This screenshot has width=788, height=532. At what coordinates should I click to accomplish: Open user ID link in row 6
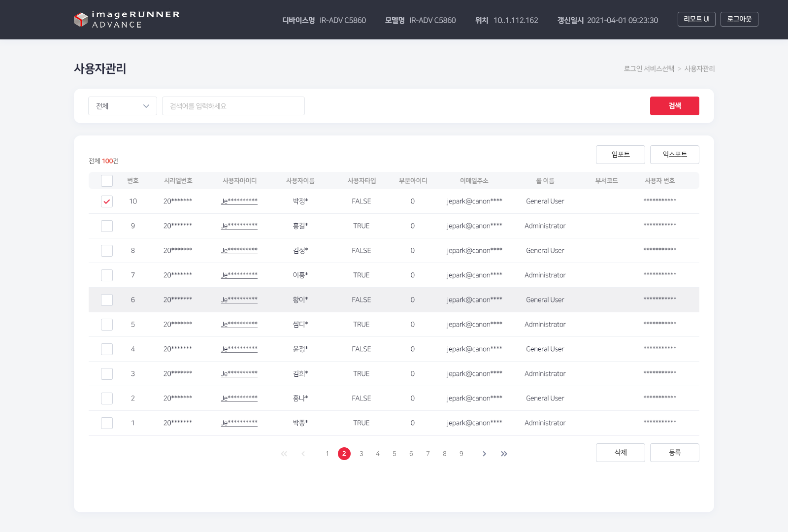(239, 300)
